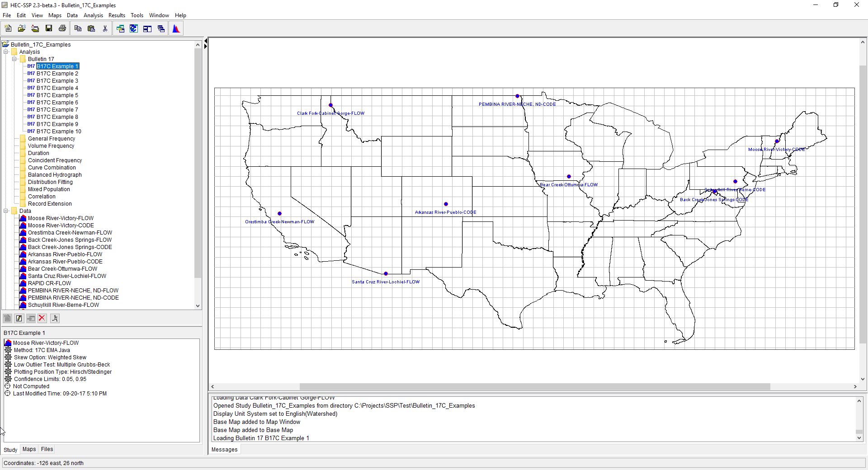The image size is (868, 470).
Task: Click the messages pane scroll-up arrow
Action: click(859, 401)
